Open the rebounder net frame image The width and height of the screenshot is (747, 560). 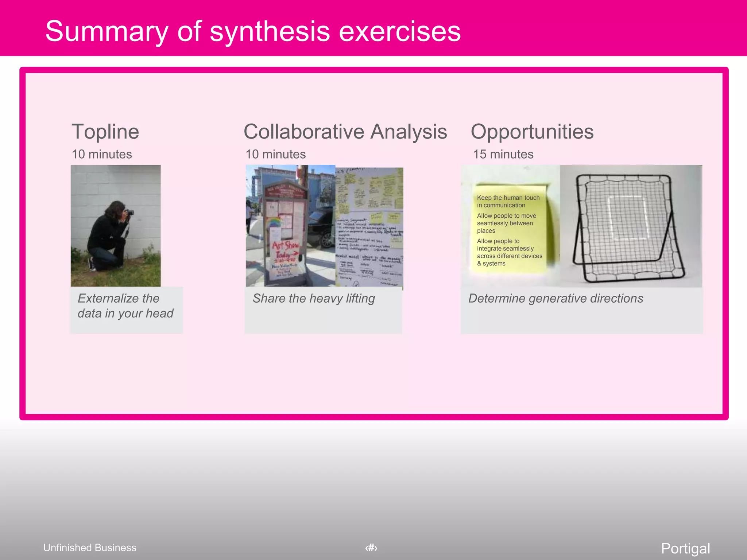pyautogui.click(x=631, y=226)
